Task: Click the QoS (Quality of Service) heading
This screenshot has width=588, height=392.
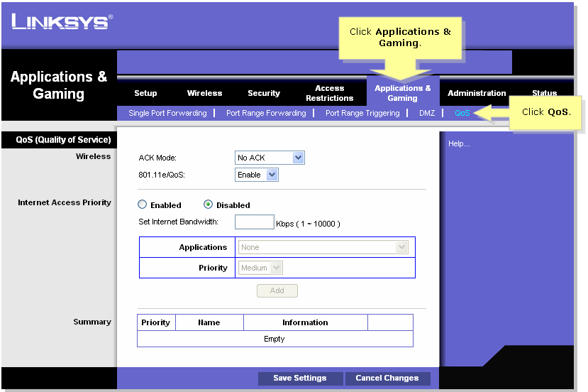Action: click(63, 140)
